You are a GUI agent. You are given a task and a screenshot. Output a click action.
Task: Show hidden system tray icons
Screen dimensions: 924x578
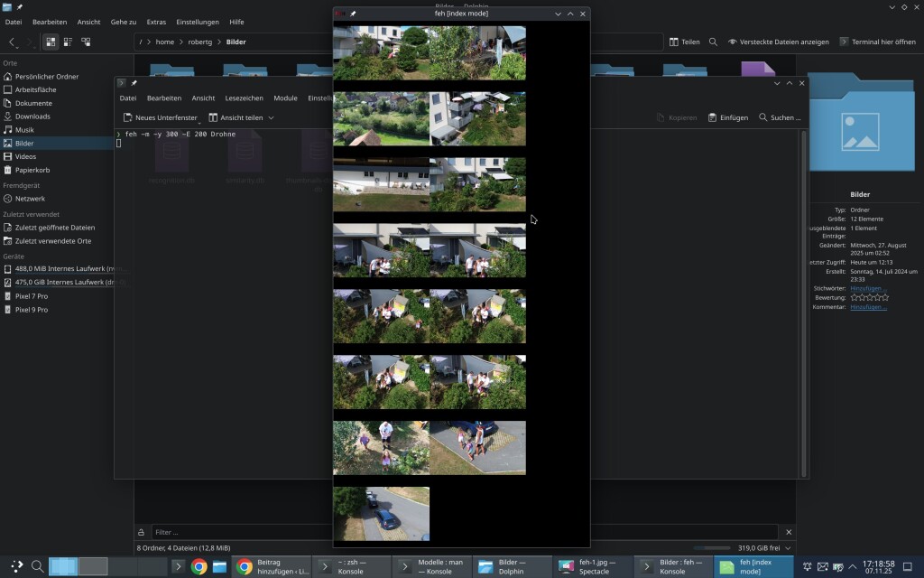(853, 566)
